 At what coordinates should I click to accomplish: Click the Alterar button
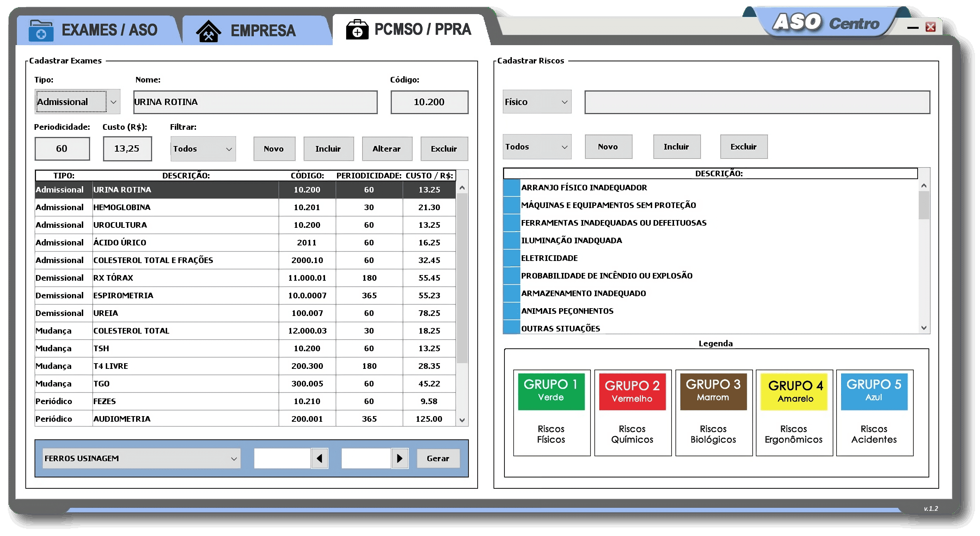387,149
